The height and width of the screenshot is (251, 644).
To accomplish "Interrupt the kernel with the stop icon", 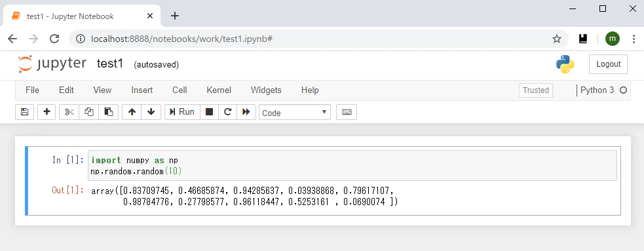I will (x=209, y=112).
